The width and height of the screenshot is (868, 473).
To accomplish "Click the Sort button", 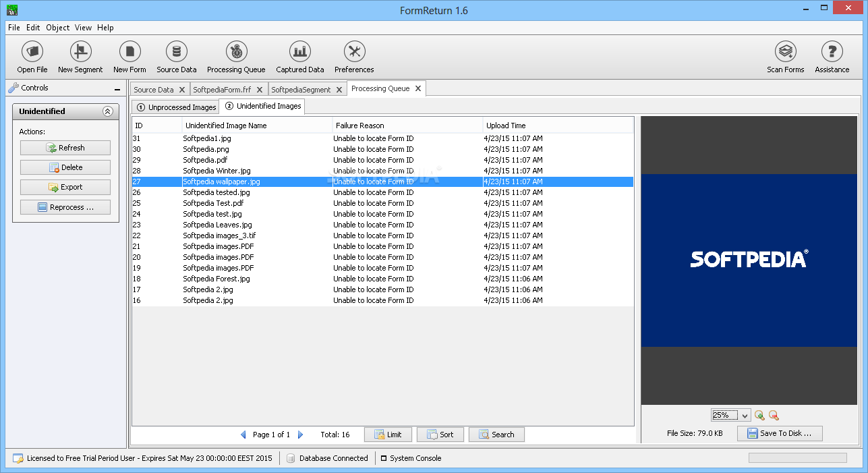I will click(440, 435).
